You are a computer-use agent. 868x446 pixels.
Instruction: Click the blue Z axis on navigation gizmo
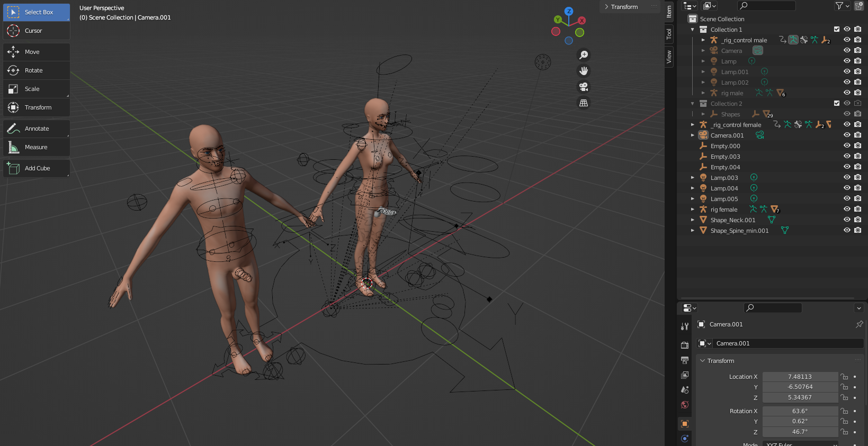pos(569,11)
